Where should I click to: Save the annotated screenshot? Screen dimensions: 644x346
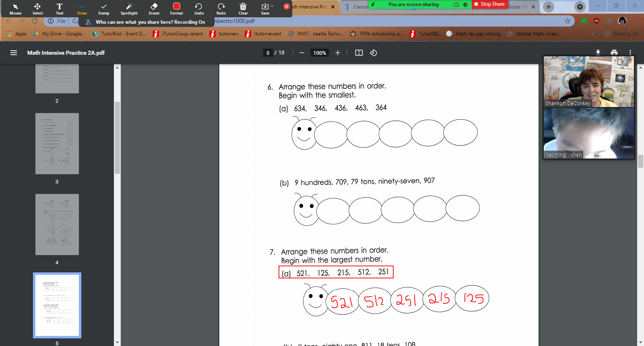coord(265,9)
